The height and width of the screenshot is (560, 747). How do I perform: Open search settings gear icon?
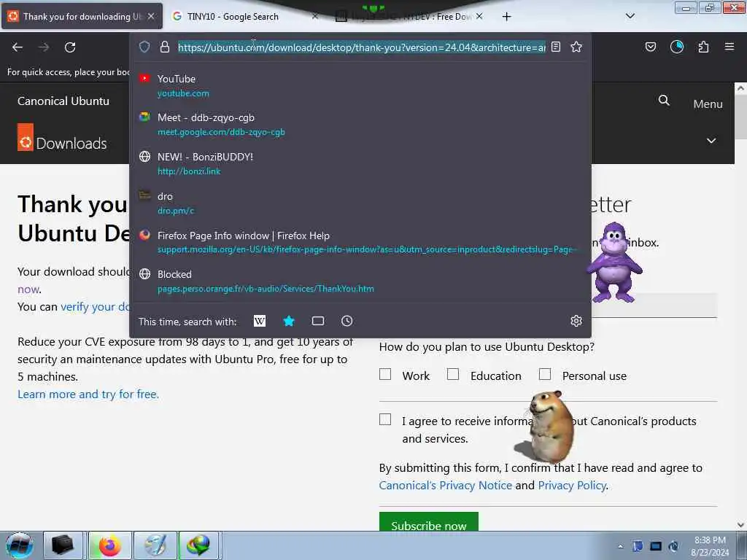pyautogui.click(x=576, y=321)
